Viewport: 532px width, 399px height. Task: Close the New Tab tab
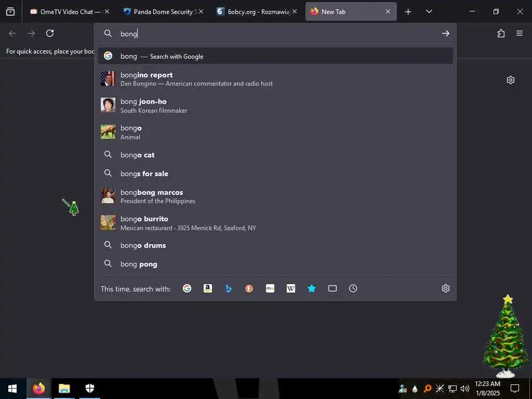tap(388, 11)
